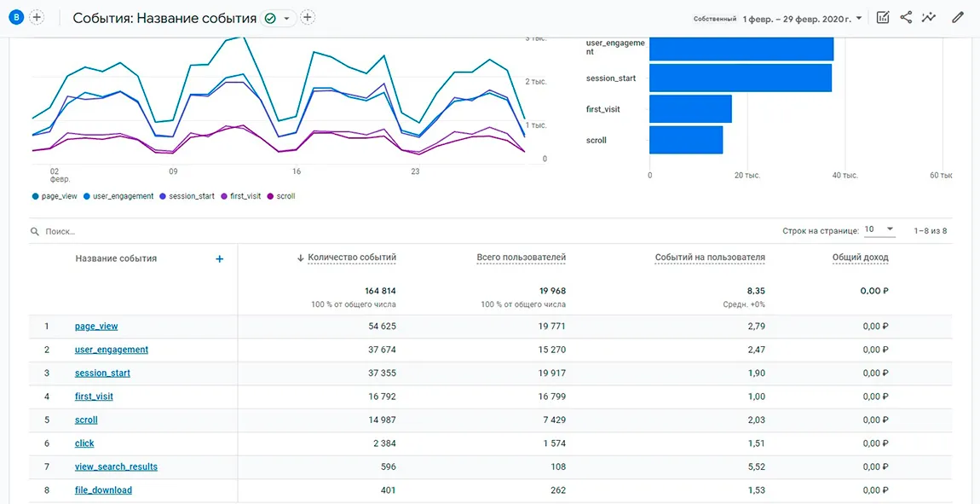Open the first_visit event link
The image size is (980, 504).
[x=94, y=397]
